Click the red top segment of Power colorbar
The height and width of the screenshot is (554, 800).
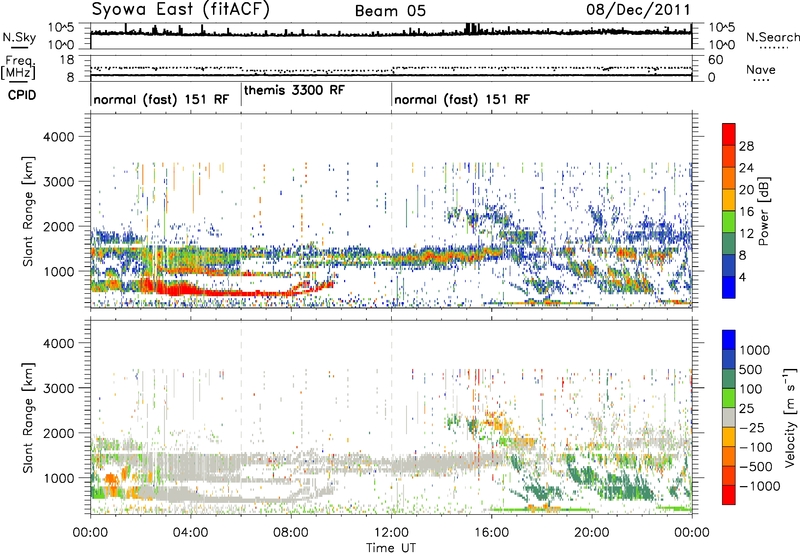tap(729, 134)
